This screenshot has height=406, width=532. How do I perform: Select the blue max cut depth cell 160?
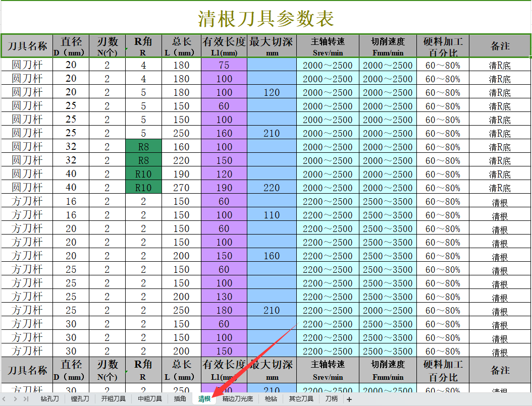click(272, 255)
